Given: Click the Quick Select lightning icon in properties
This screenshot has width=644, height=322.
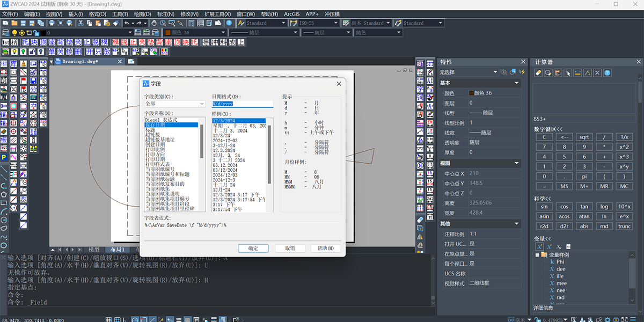Looking at the screenshot, I should click(522, 72).
